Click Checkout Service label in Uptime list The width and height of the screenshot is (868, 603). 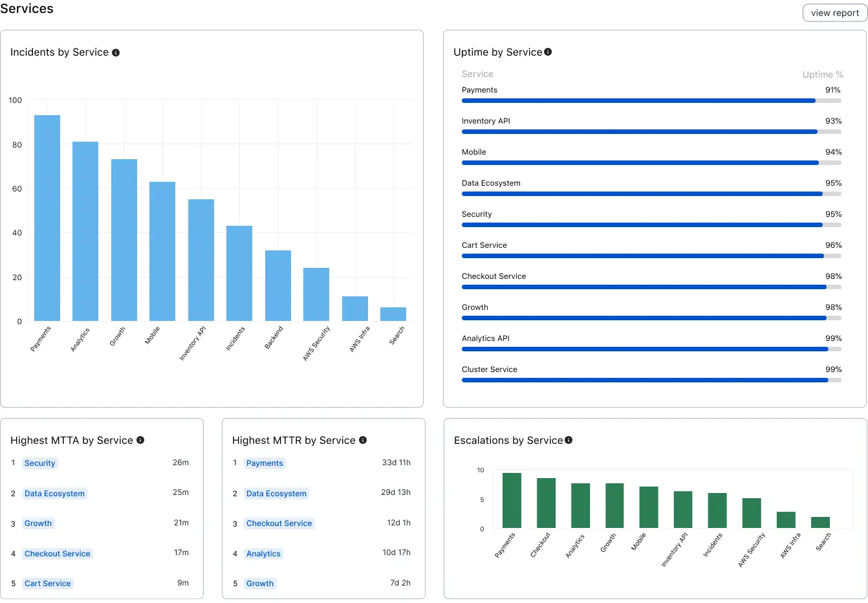[x=494, y=276]
